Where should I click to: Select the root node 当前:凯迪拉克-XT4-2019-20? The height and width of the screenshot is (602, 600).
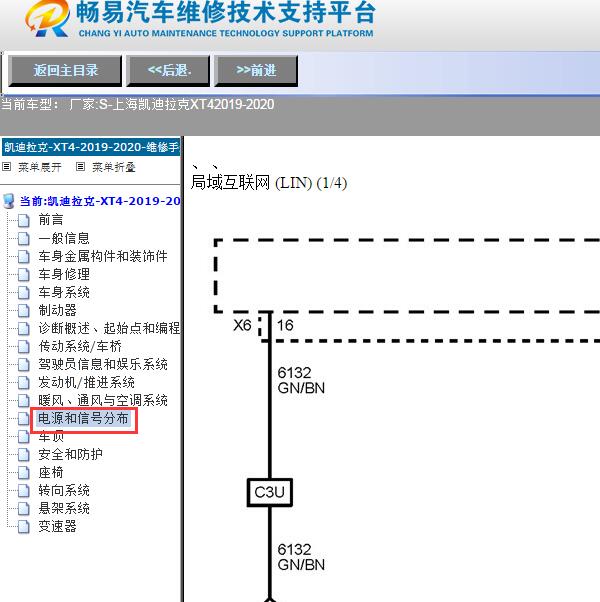pos(100,201)
